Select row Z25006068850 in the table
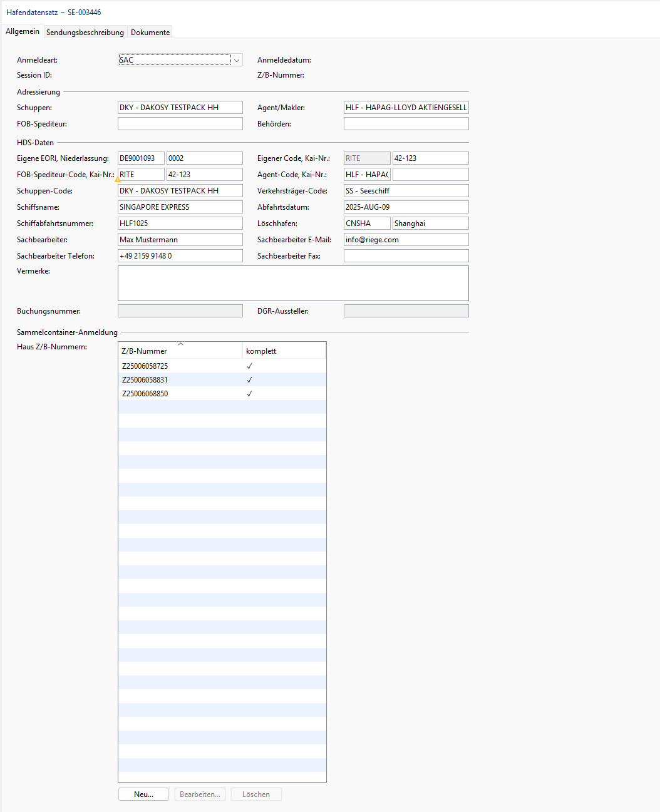This screenshot has width=660, height=812. (x=222, y=394)
